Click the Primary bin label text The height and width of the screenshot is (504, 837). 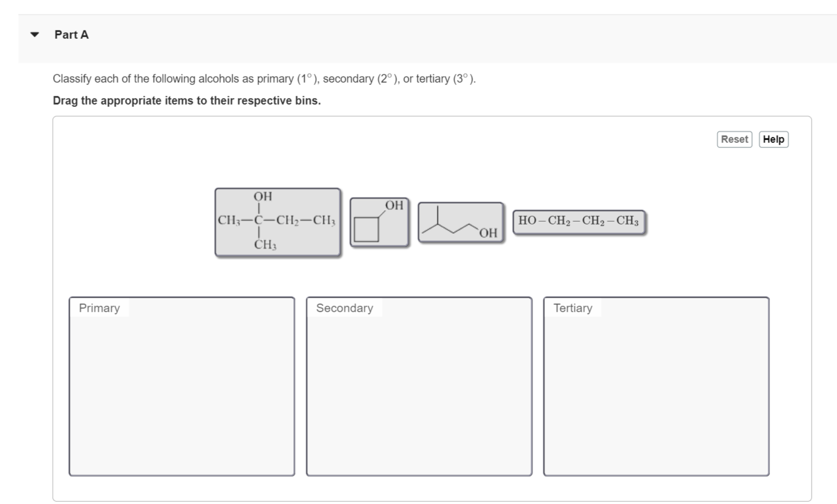pos(99,308)
